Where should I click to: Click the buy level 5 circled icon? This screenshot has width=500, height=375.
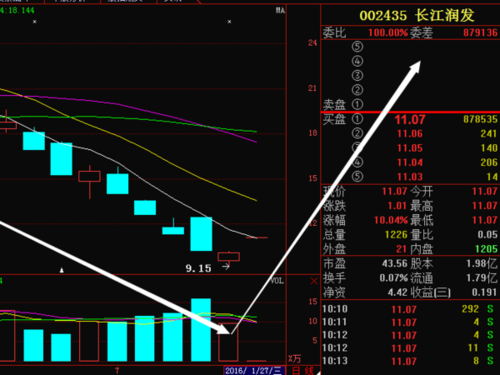coord(357,177)
